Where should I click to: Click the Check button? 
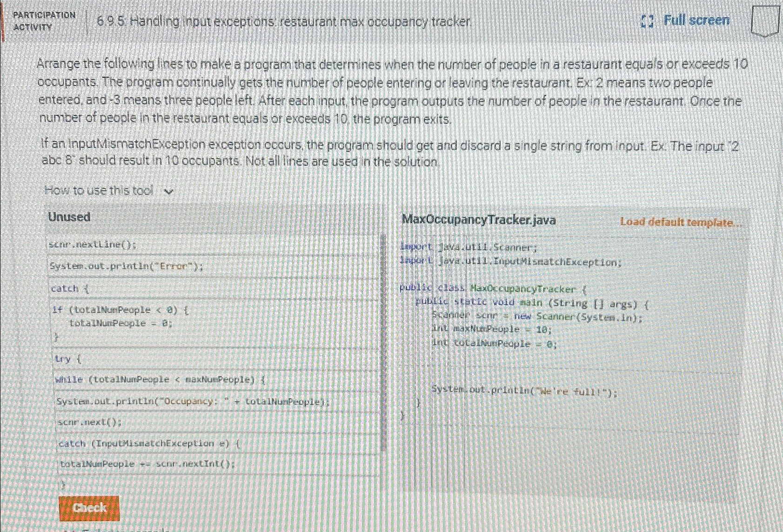tap(89, 508)
